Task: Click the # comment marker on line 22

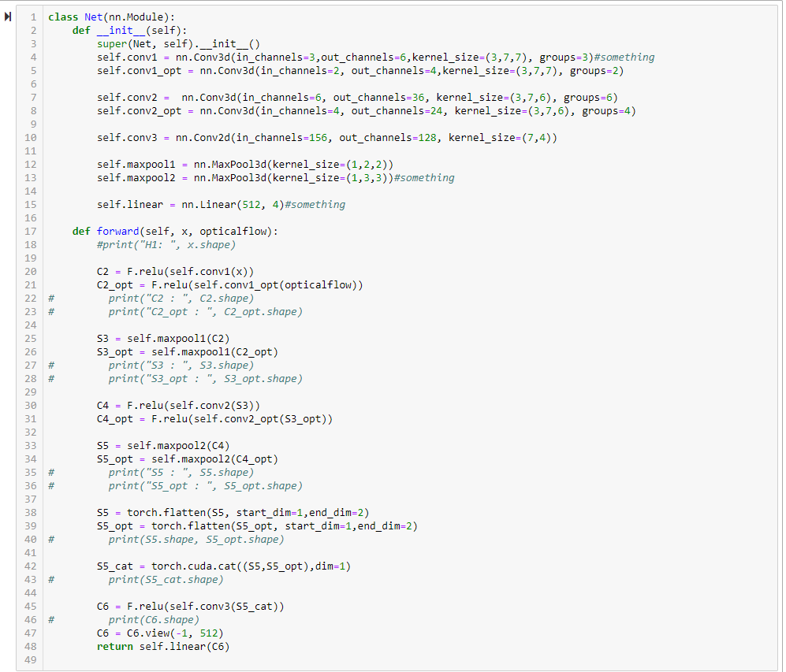Action: coord(50,299)
